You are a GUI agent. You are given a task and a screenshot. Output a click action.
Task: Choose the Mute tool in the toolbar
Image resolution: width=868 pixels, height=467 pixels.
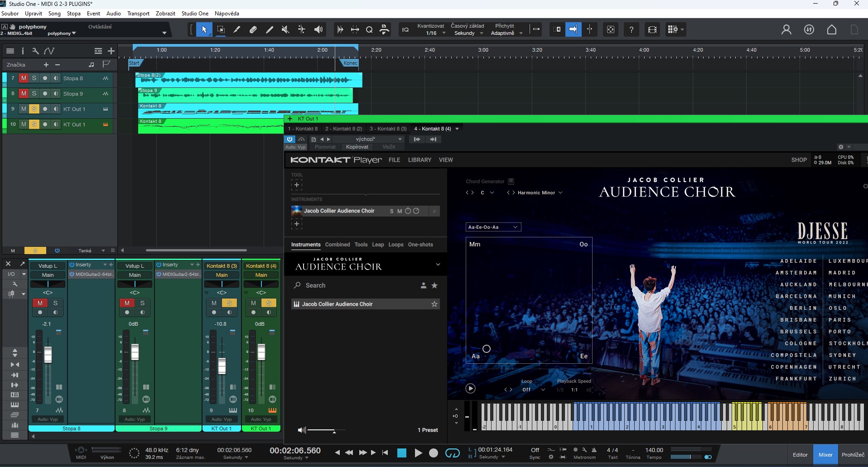tap(285, 30)
